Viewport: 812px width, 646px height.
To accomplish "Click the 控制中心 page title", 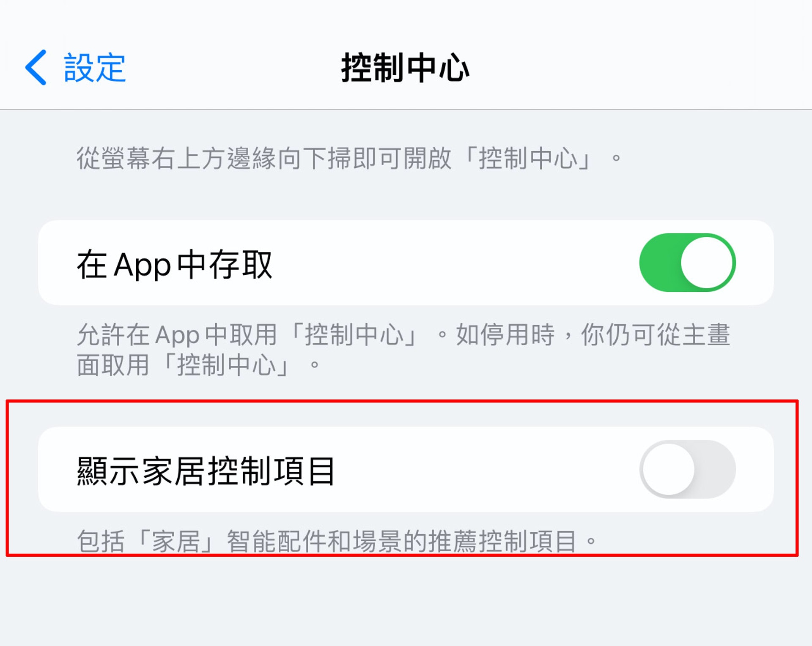I will 405,68.
